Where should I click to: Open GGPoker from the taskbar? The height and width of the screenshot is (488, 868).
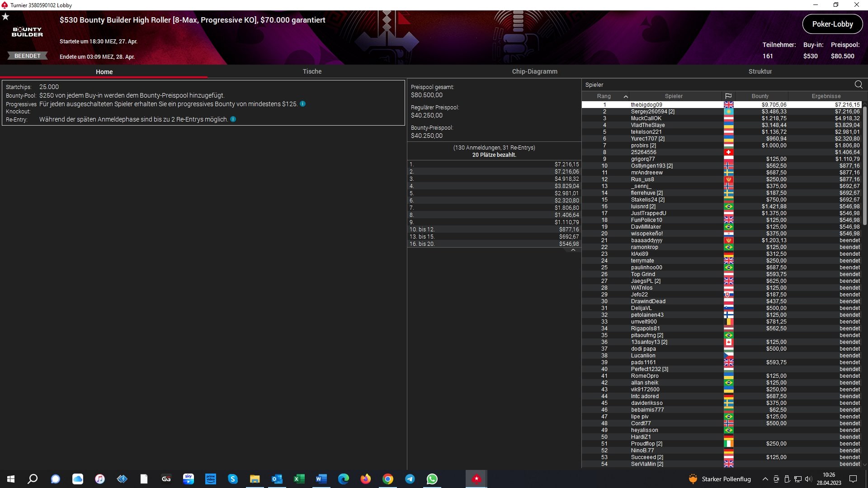(166, 479)
